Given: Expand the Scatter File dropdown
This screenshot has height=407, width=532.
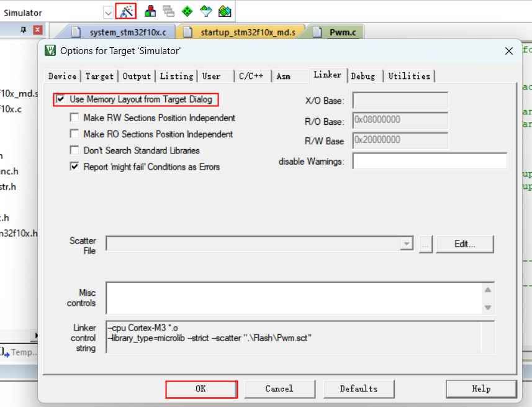Looking at the screenshot, I should coord(407,244).
